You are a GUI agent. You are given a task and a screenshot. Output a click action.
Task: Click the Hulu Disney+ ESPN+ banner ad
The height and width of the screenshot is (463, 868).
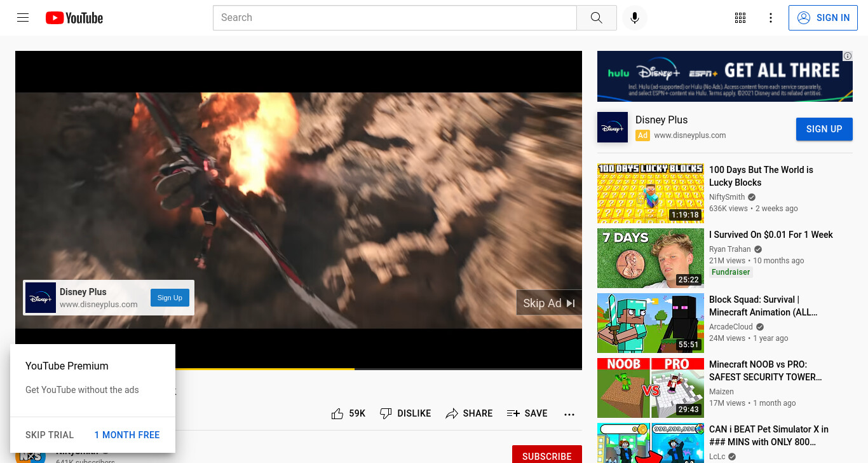[x=725, y=76]
